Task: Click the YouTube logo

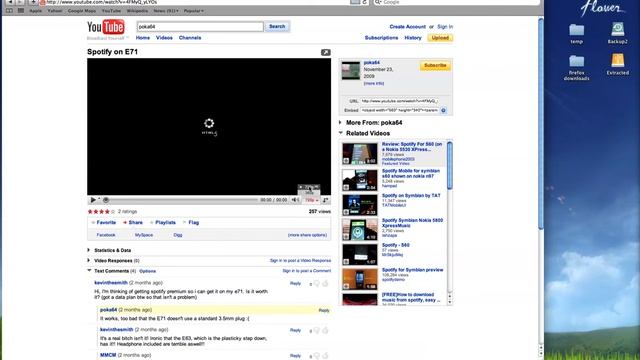Action: tap(106, 27)
